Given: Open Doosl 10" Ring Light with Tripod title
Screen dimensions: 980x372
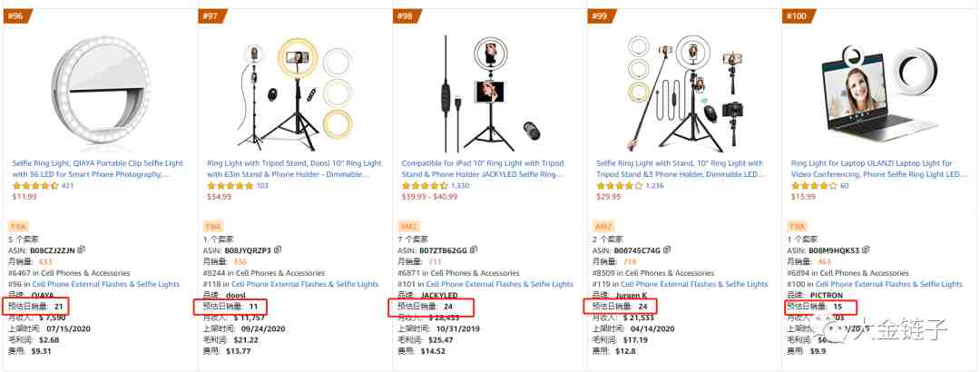Looking at the screenshot, I should point(294,169).
